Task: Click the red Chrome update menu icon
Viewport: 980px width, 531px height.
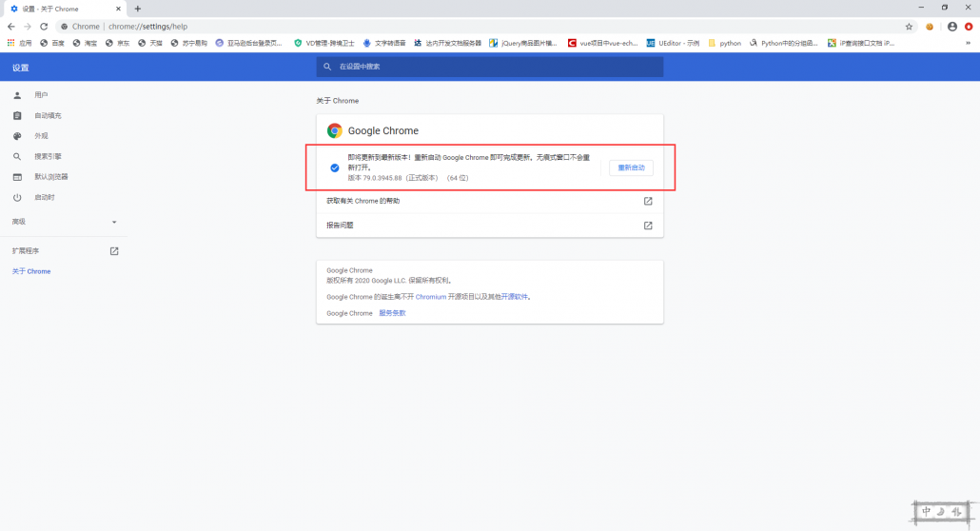Action: click(x=969, y=27)
